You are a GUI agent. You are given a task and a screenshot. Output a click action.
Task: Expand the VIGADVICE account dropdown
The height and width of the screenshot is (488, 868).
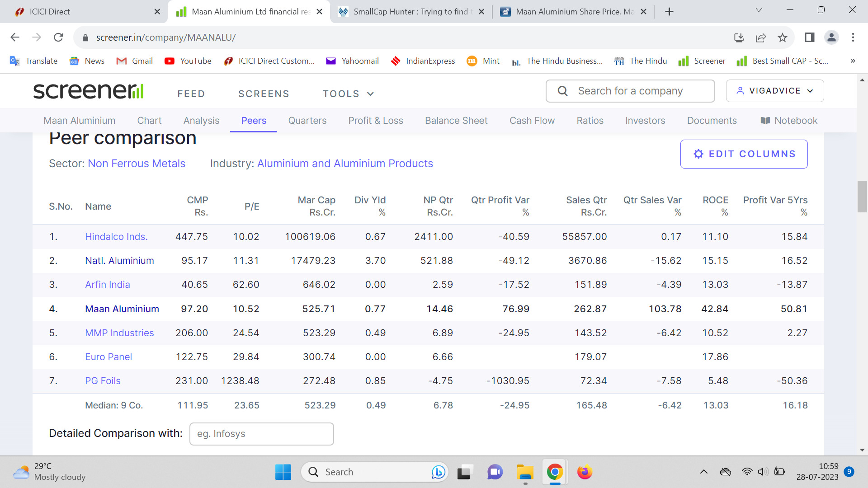pos(775,91)
